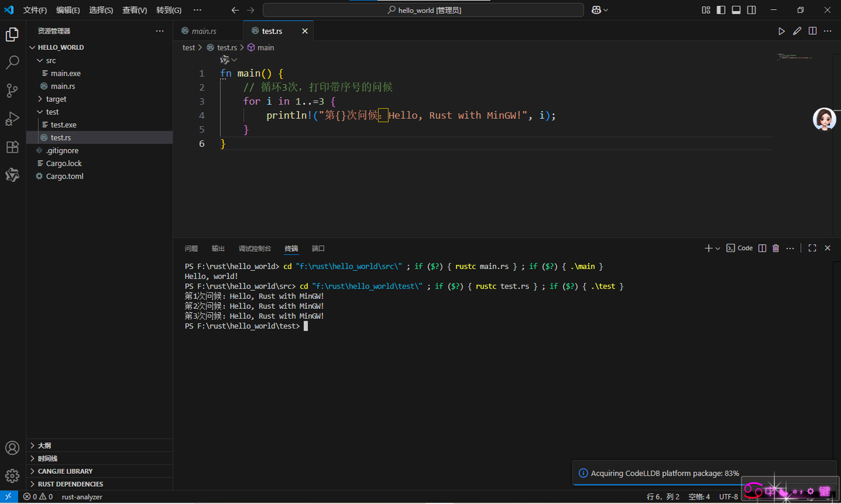This screenshot has height=504, width=841.
Task: Kill terminal with trash icon
Action: coord(776,248)
